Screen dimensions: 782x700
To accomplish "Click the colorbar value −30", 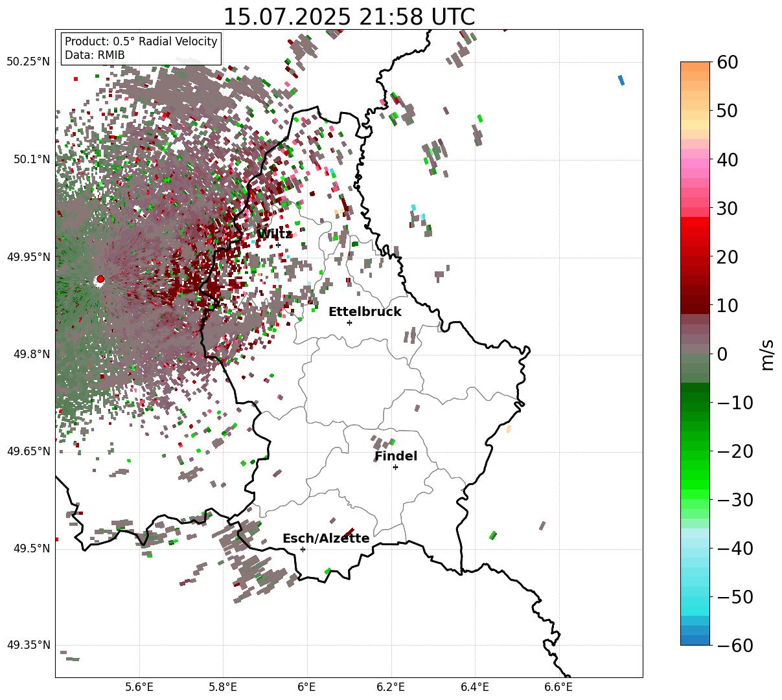I will pos(735,500).
